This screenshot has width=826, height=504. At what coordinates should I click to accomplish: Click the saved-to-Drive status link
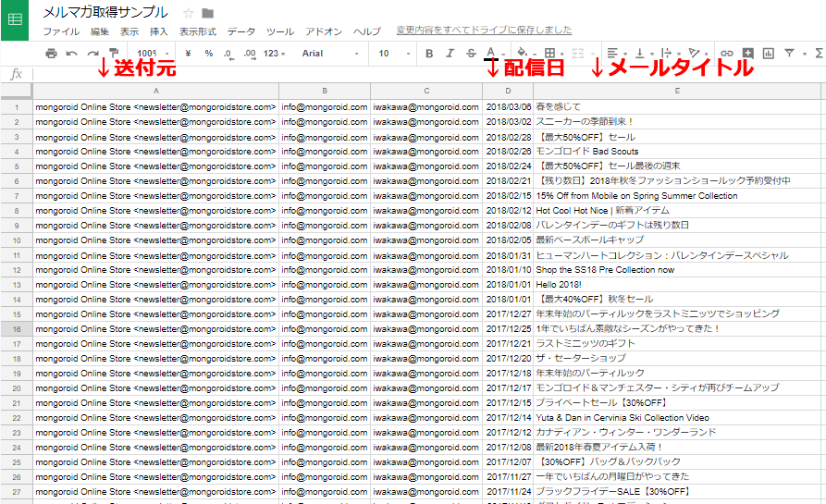[x=484, y=30]
